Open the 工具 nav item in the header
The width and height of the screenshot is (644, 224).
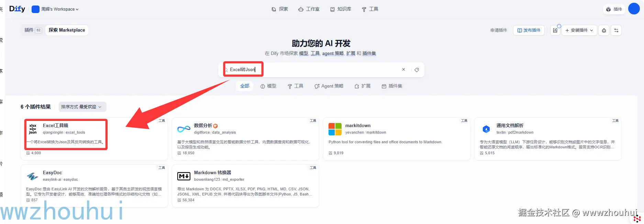pyautogui.click(x=370, y=9)
